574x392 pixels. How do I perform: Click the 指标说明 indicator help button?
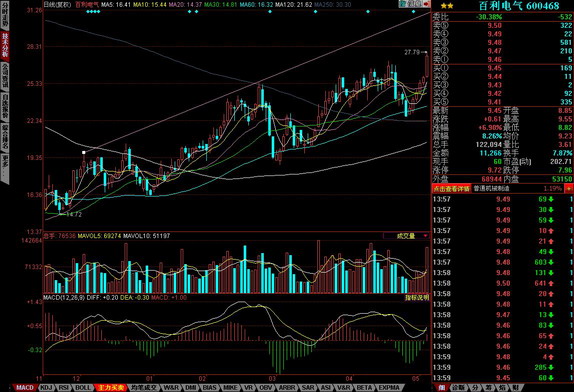pos(417,298)
